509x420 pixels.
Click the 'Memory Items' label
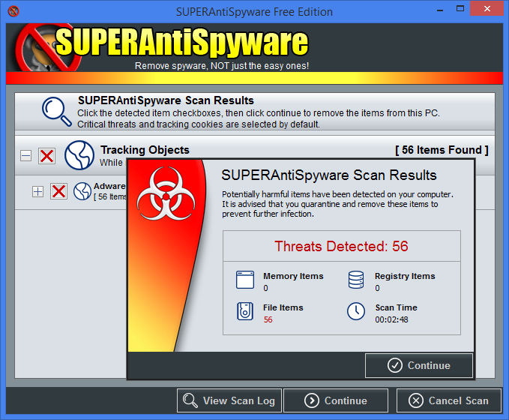293,276
